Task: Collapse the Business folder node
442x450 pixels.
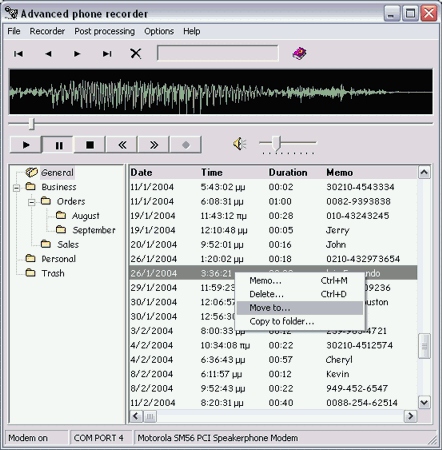Action: point(16,188)
